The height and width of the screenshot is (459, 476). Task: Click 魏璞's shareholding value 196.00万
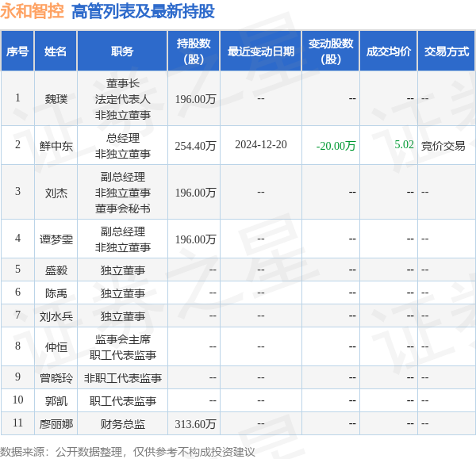(x=195, y=99)
